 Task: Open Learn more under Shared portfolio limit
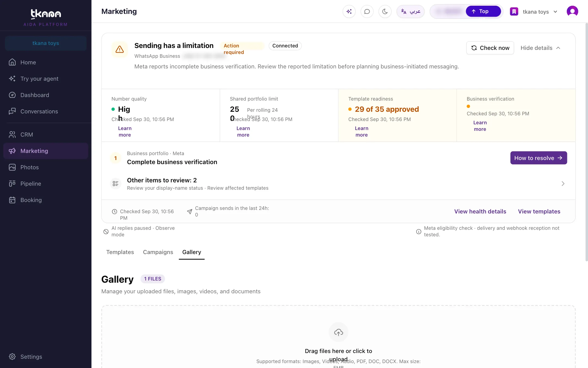click(x=243, y=131)
